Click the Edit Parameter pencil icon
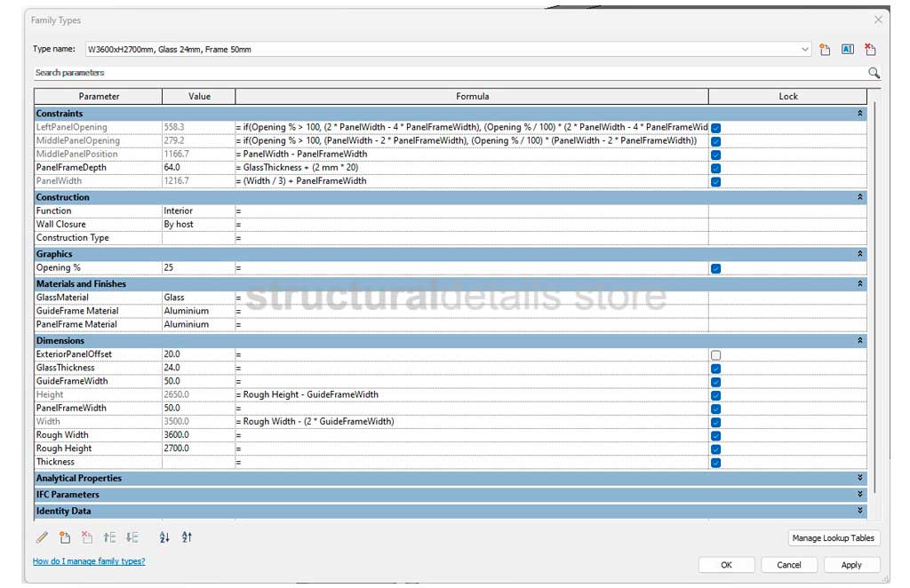Screen dimensions: 910x588 pyautogui.click(x=42, y=537)
